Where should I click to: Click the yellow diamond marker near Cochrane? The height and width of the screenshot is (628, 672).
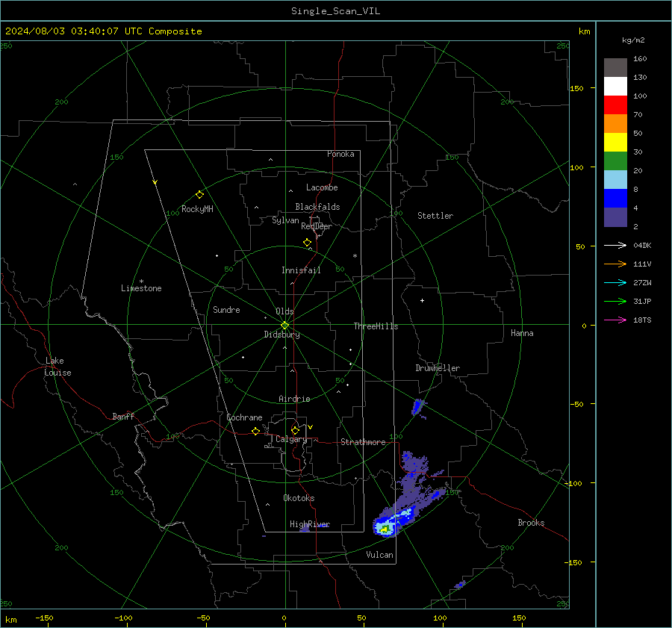(256, 431)
